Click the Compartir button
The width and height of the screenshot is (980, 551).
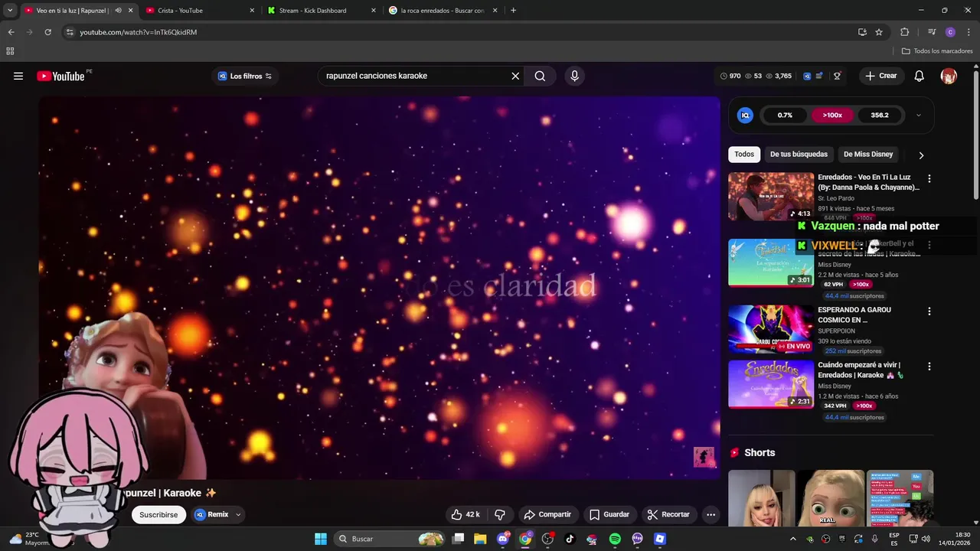tap(547, 514)
